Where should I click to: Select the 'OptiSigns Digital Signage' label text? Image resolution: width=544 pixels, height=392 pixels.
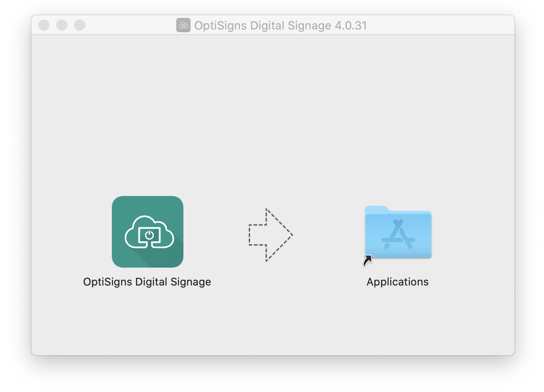pyautogui.click(x=147, y=282)
